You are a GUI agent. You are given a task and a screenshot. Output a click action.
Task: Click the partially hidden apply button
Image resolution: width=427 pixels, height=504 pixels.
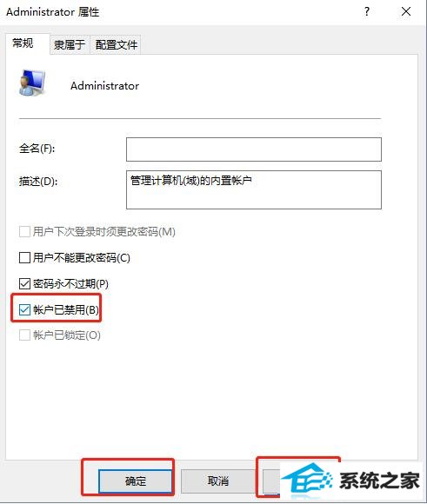pyautogui.click(x=271, y=481)
